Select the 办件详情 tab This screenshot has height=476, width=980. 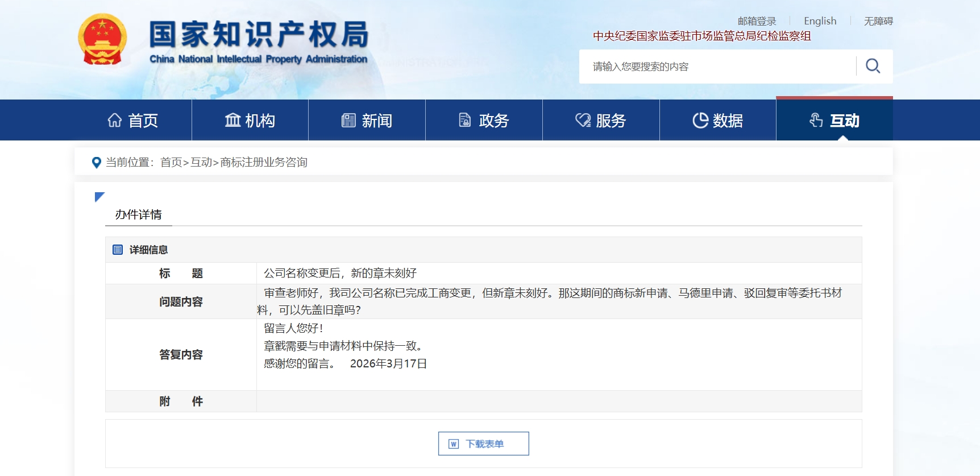click(x=138, y=214)
